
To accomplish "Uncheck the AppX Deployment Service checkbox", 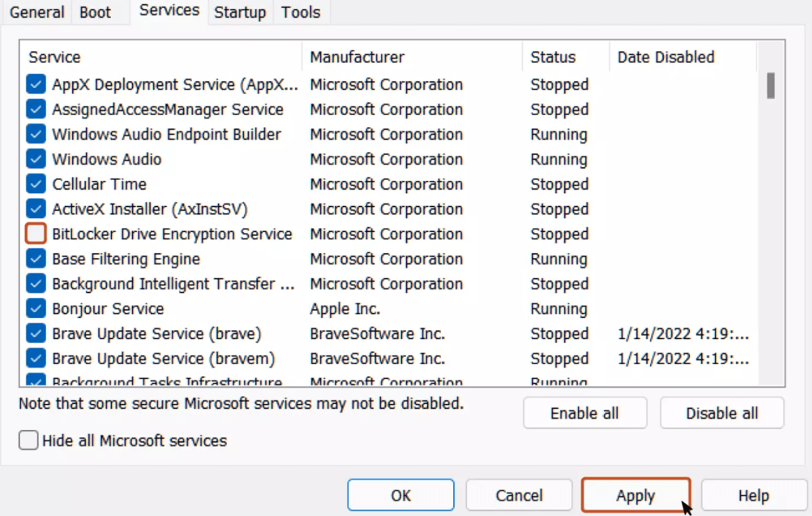I will tap(35, 85).
